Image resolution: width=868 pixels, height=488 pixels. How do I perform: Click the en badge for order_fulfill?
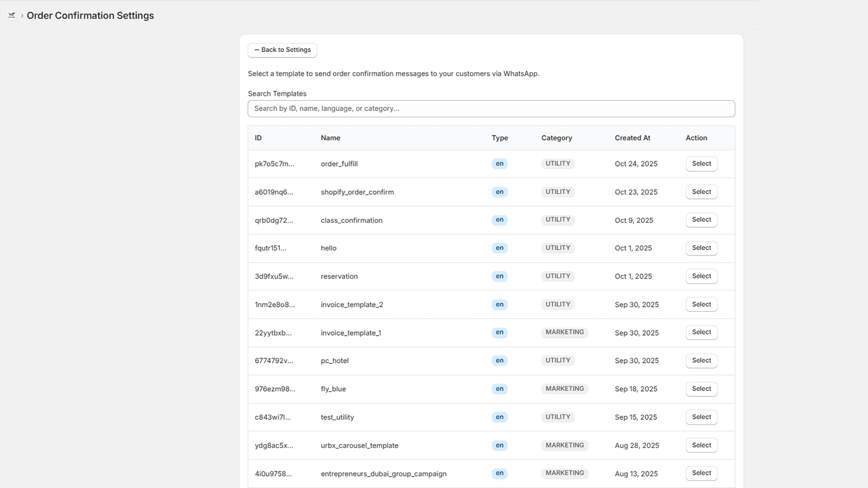coord(500,164)
